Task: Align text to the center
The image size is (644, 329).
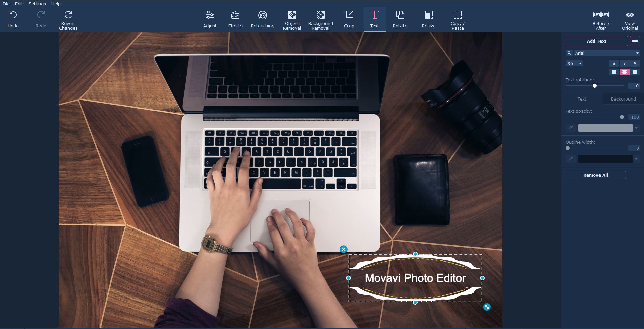Action: 624,72
